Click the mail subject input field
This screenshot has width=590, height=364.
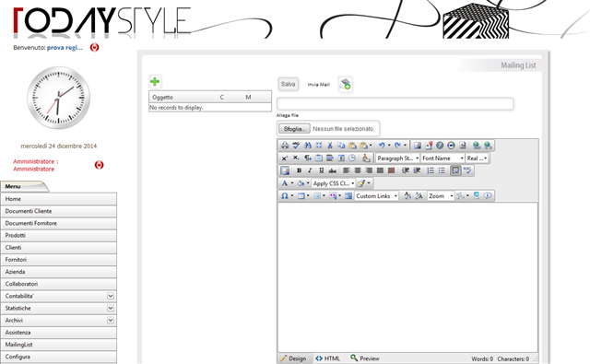pyautogui.click(x=395, y=104)
